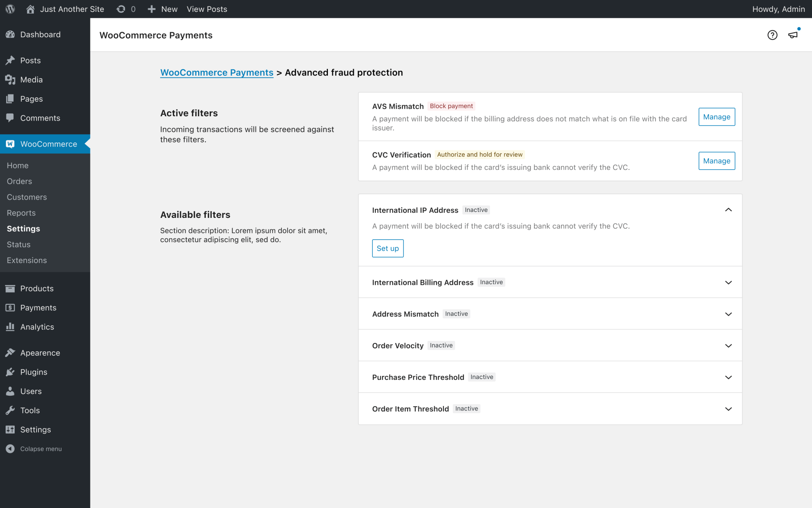
Task: Click the Colapse menu label
Action: coord(41,449)
